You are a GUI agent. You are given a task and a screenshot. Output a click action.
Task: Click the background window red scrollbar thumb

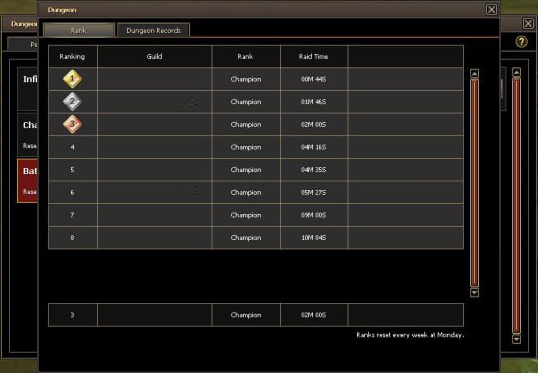click(516, 206)
